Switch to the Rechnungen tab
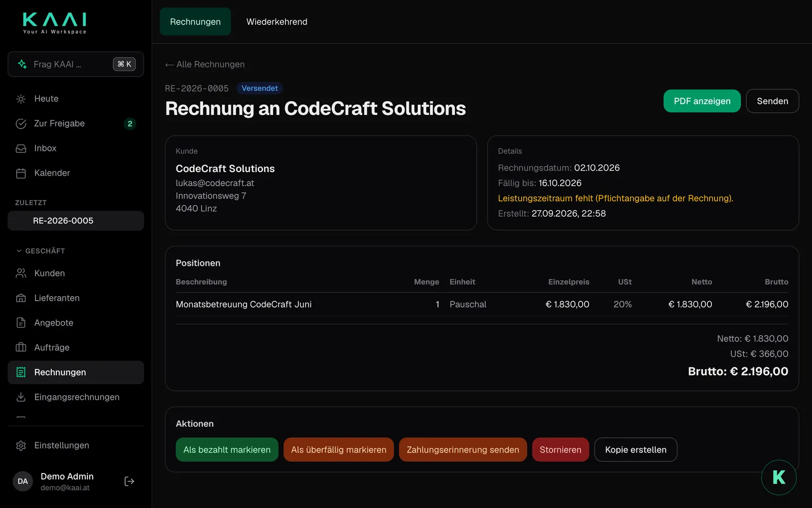Viewport: 812px width, 508px height. (195, 22)
